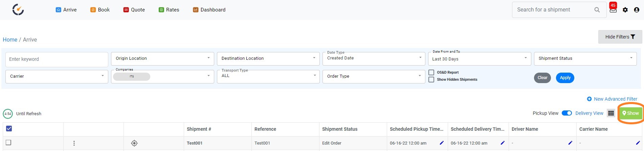Open the user profile icon
The height and width of the screenshot is (151, 644).
click(637, 10)
